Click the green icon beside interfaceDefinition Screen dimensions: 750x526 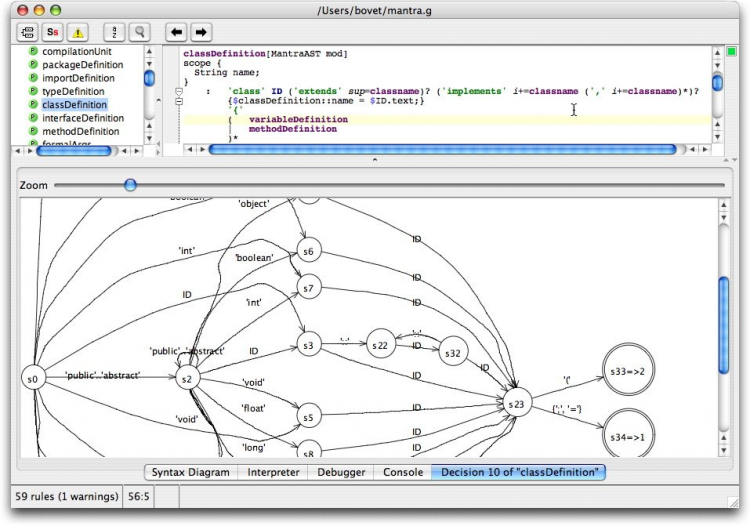point(33,118)
